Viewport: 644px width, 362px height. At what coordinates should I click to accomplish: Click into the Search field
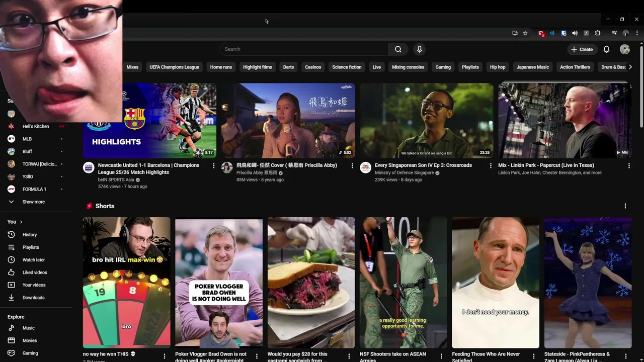point(304,49)
